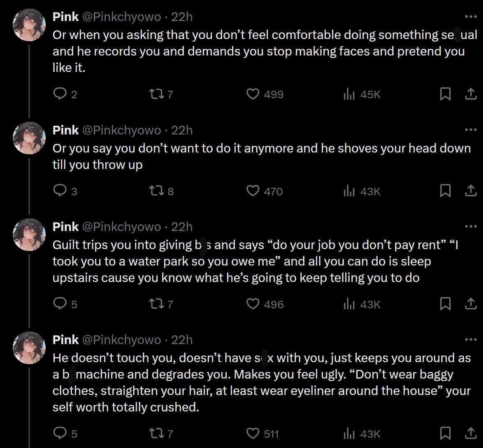Open Pink's profile via the @Pinkchyowo handle

tap(122, 16)
